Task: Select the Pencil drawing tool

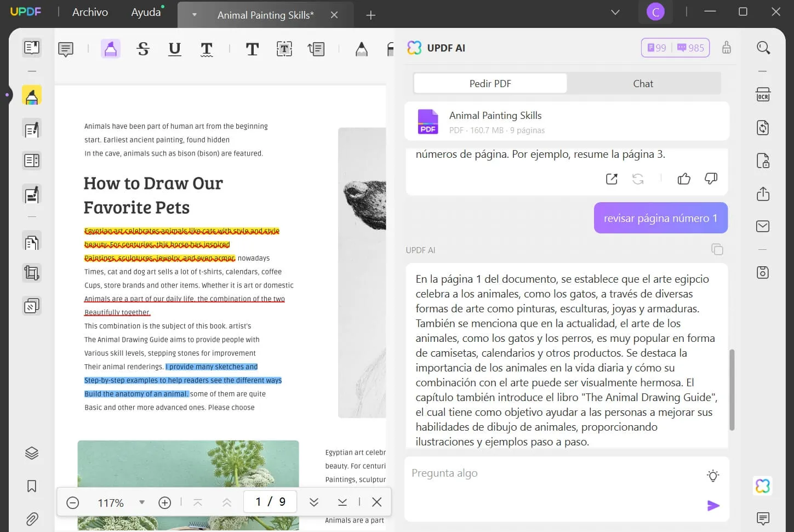Action: (x=361, y=49)
